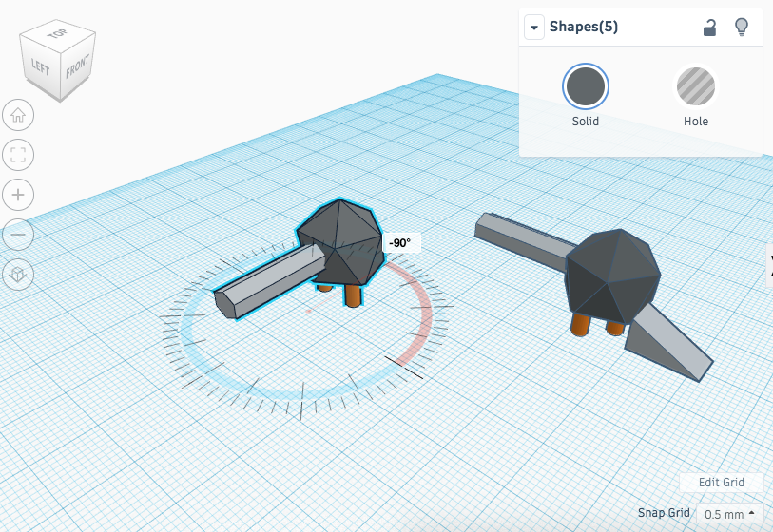Screen dimensions: 773x532
Task: Click the Home view button
Action: click(18, 115)
